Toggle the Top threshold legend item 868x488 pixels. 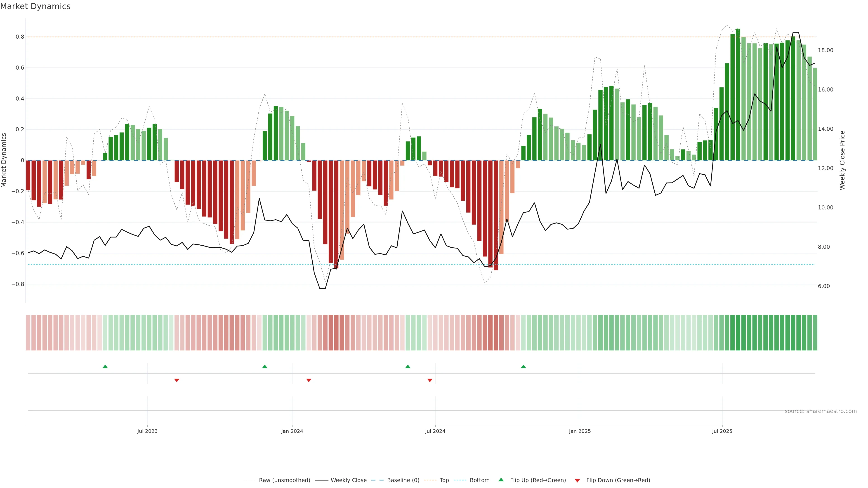[x=444, y=480]
